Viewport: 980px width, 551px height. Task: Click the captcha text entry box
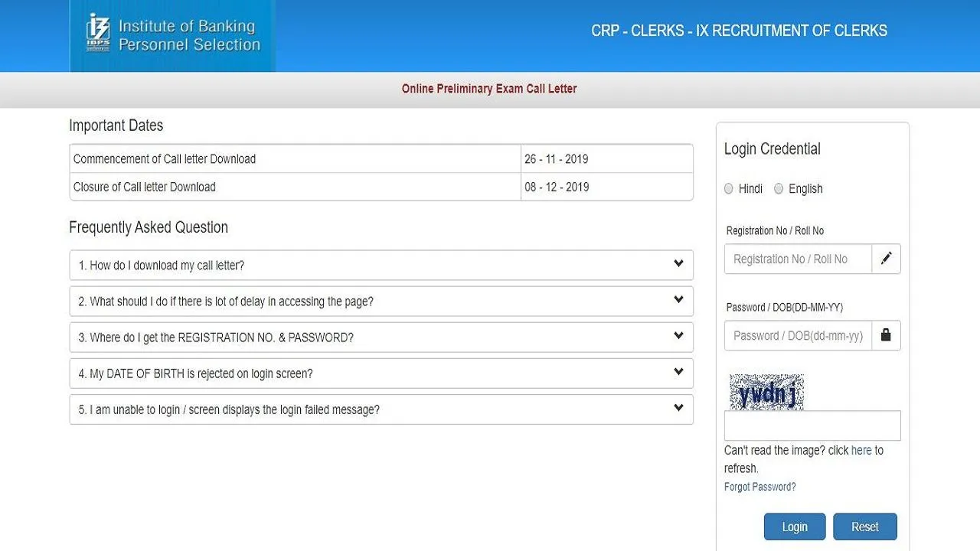click(x=812, y=425)
